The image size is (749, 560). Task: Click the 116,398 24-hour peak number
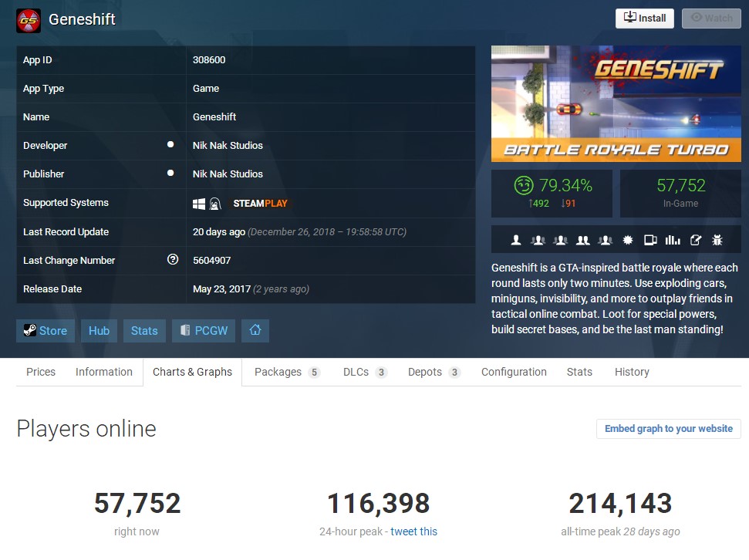click(378, 504)
